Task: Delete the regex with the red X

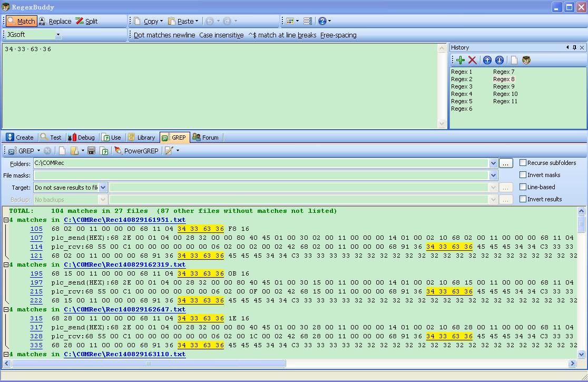Action: coord(473,60)
